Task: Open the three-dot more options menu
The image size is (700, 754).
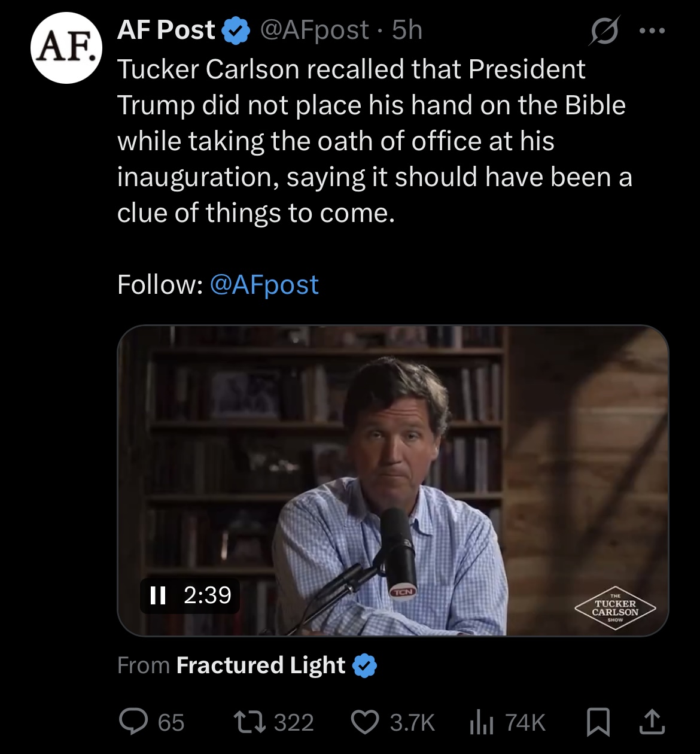Action: coord(652,31)
